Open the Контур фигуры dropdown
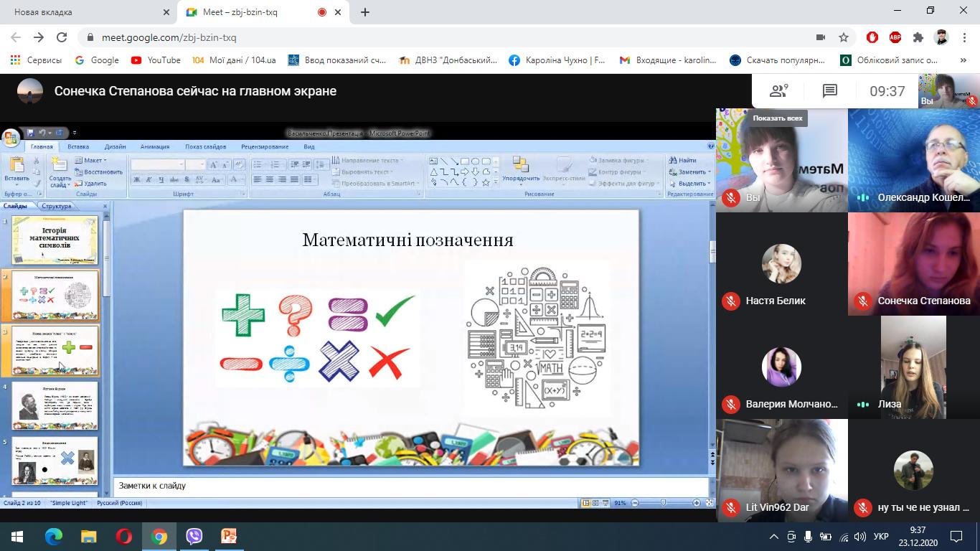This screenshot has width=980, height=551. click(616, 172)
